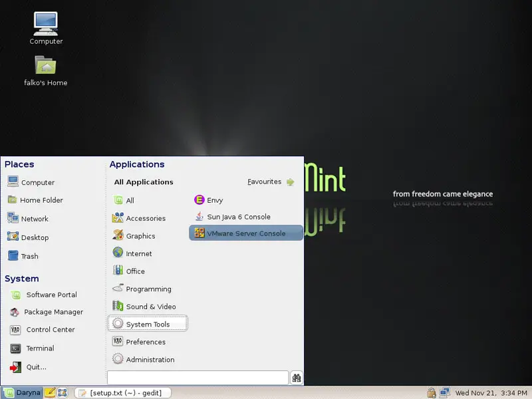This screenshot has height=399, width=532.
Task: Select the All applications category
Action: (124, 200)
